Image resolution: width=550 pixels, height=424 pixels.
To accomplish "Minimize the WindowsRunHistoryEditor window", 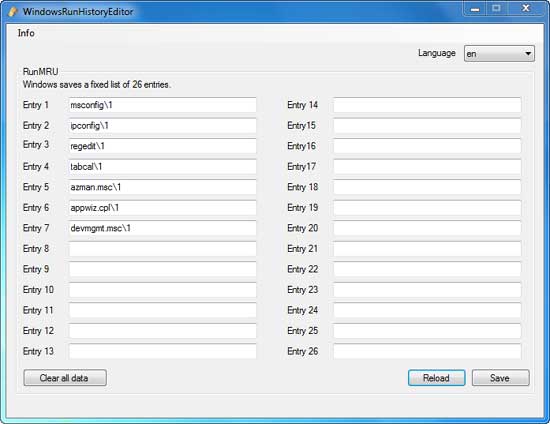I will (x=475, y=9).
